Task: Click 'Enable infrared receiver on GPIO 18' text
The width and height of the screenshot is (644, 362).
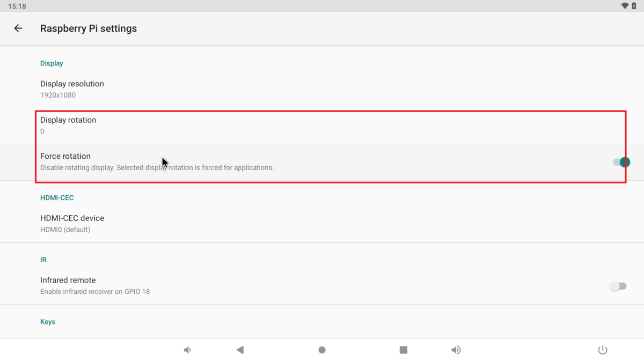Action: tap(95, 292)
